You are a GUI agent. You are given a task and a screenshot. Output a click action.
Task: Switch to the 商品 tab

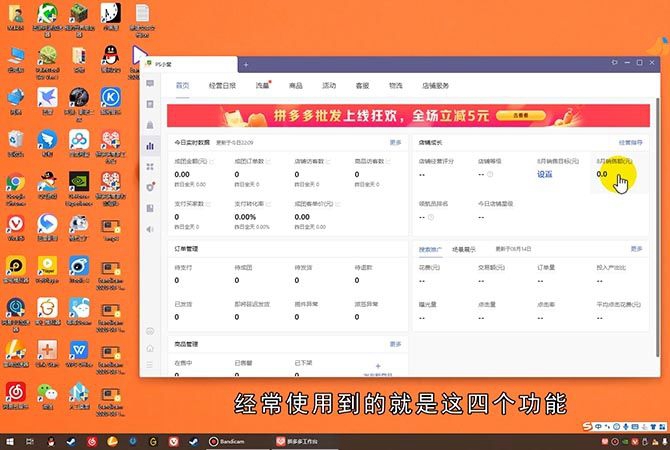point(296,85)
